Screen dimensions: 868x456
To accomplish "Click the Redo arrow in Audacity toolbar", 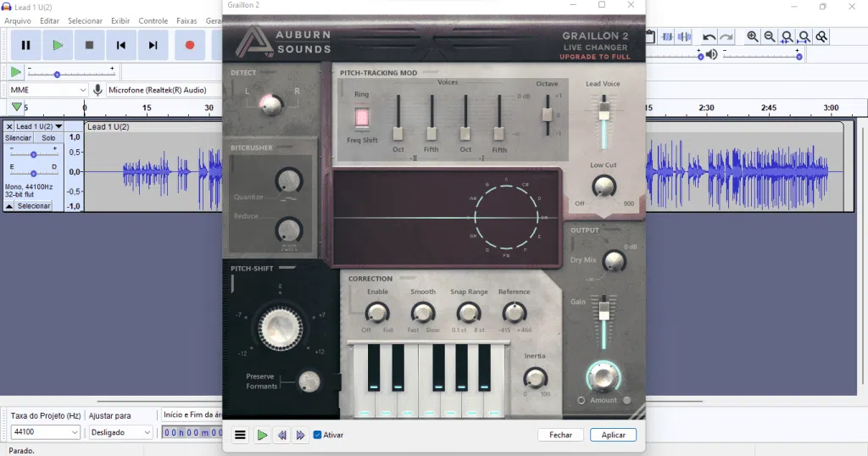I will tap(726, 37).
